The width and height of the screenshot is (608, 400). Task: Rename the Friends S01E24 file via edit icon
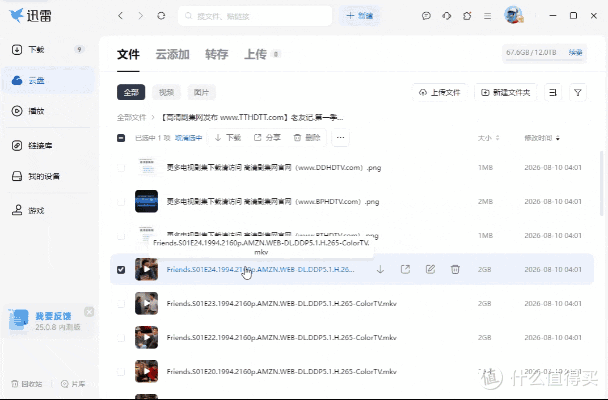tap(430, 269)
